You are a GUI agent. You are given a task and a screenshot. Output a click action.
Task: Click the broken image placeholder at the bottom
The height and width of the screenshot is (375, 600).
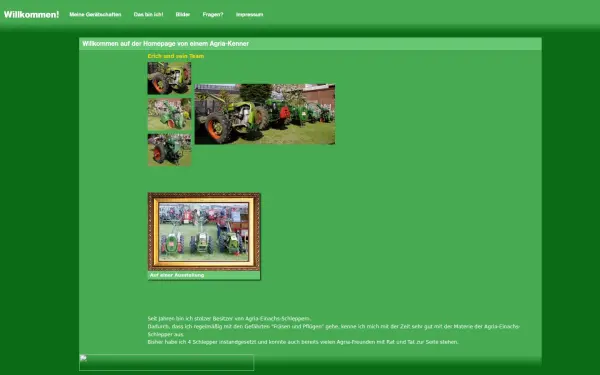click(166, 362)
